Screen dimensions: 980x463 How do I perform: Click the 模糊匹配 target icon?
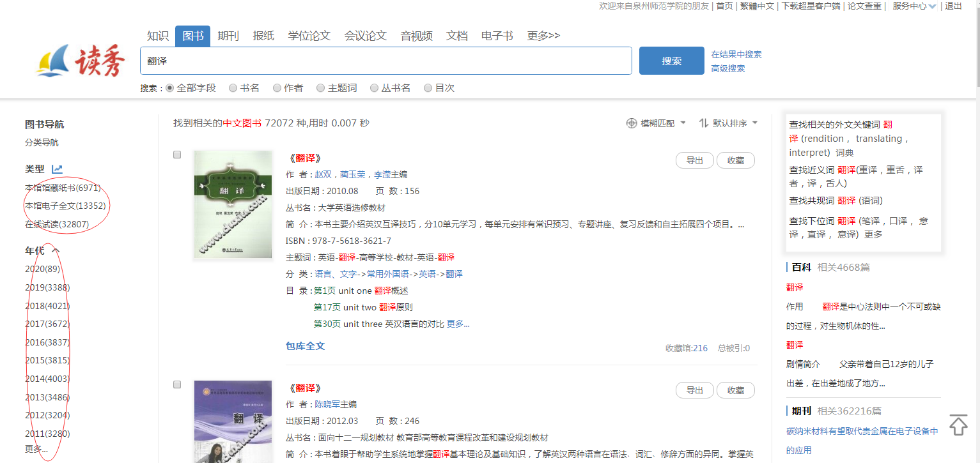632,123
